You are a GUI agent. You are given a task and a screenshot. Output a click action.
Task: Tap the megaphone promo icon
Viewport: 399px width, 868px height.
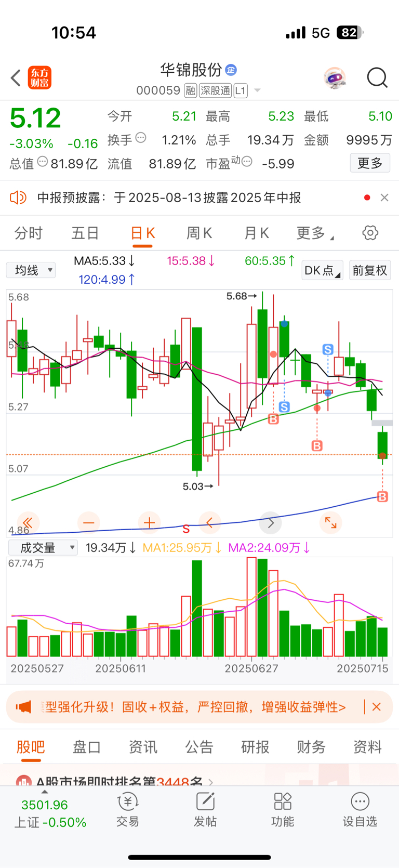tap(23, 707)
